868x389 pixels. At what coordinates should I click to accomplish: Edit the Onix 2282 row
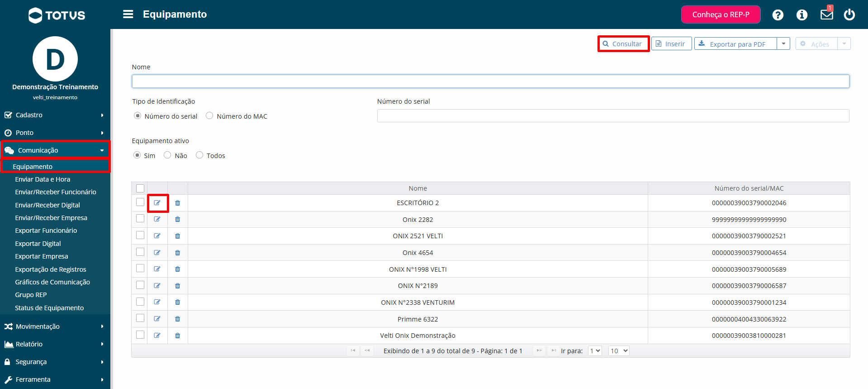point(157,219)
